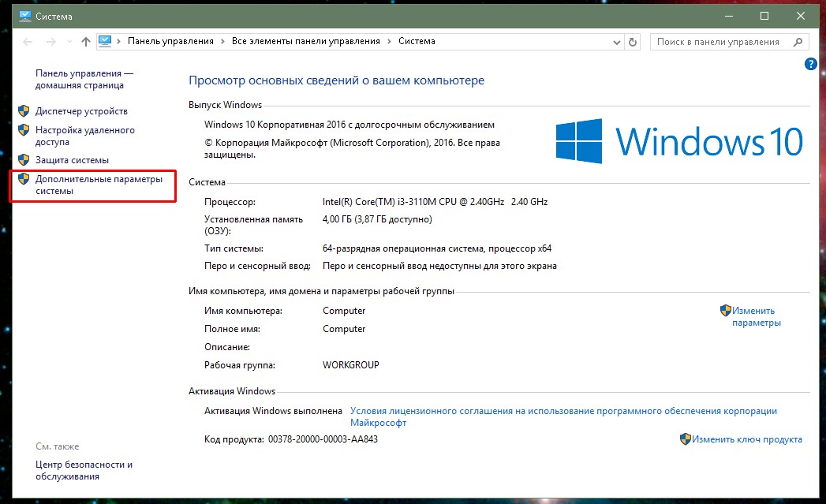The height and width of the screenshot is (504, 826).
Task: Click product code 00378-20000-00003-AA843
Action: 323,439
